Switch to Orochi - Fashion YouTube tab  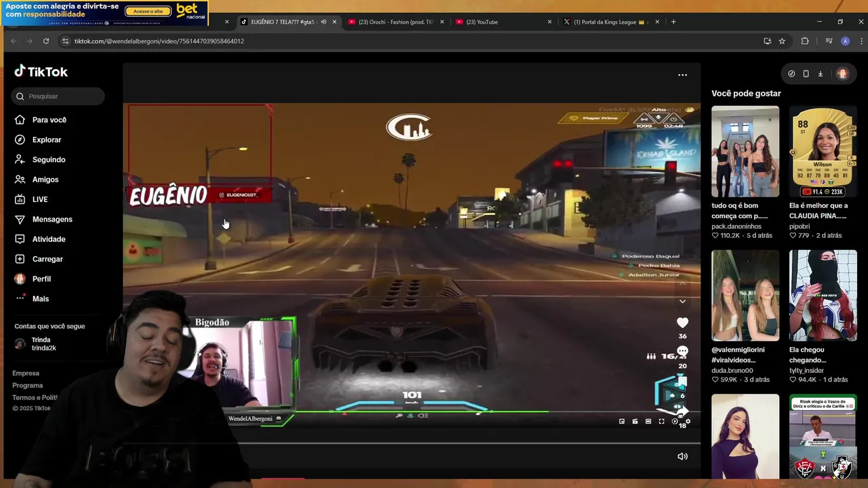[x=396, y=22]
